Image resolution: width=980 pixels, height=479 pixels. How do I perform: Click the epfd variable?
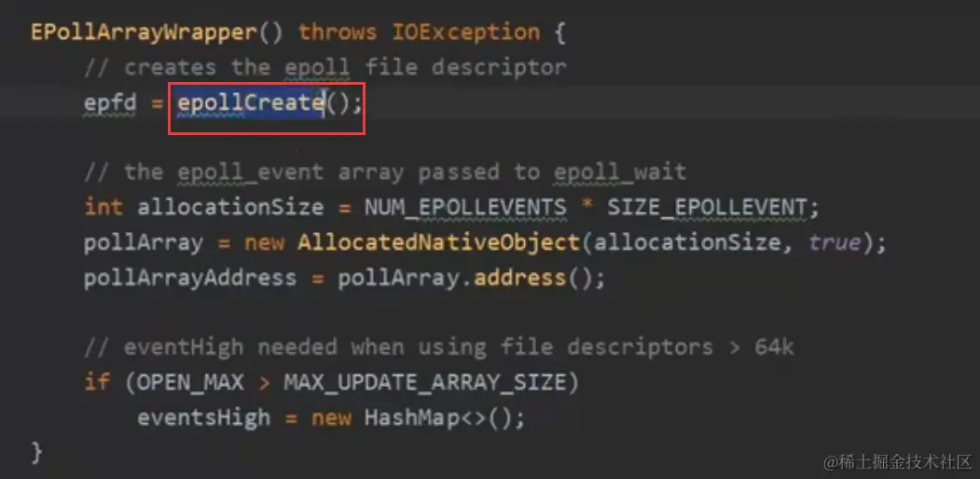[110, 103]
